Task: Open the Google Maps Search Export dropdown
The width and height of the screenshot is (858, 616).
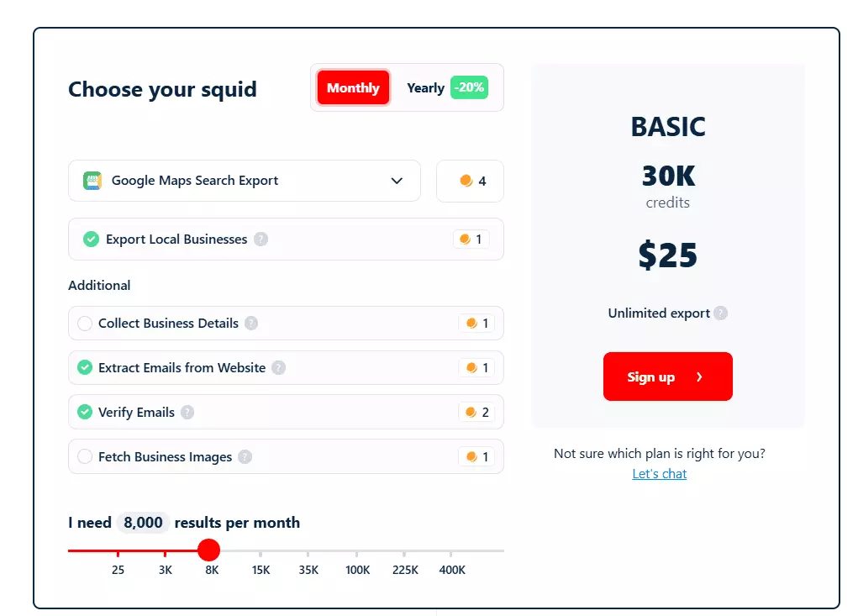Action: tap(396, 180)
